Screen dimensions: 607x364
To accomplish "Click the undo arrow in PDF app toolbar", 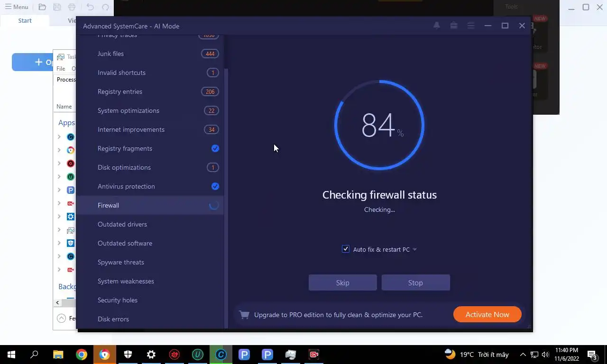I will [x=90, y=7].
